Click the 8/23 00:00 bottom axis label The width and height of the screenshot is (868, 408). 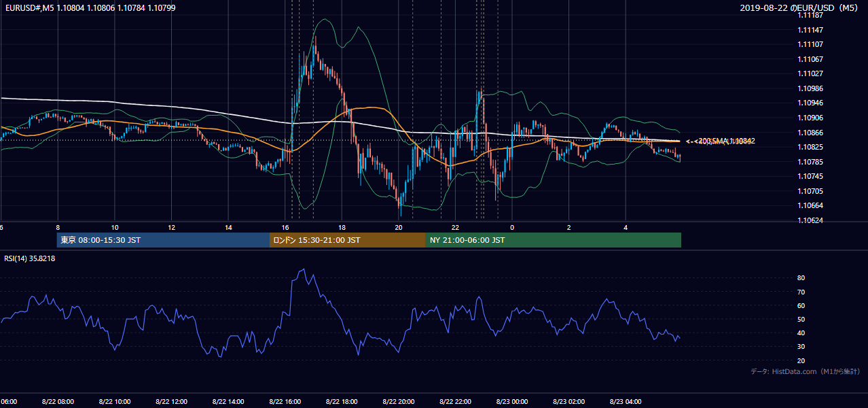[512, 401]
